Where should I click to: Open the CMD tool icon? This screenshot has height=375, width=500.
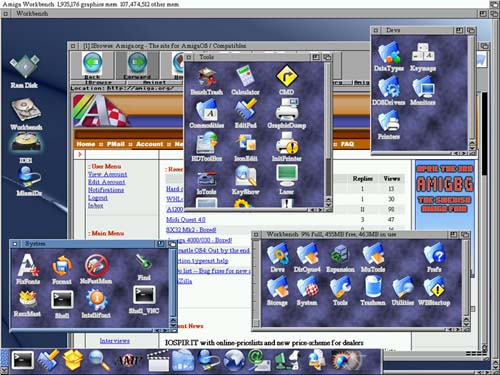pos(287,80)
